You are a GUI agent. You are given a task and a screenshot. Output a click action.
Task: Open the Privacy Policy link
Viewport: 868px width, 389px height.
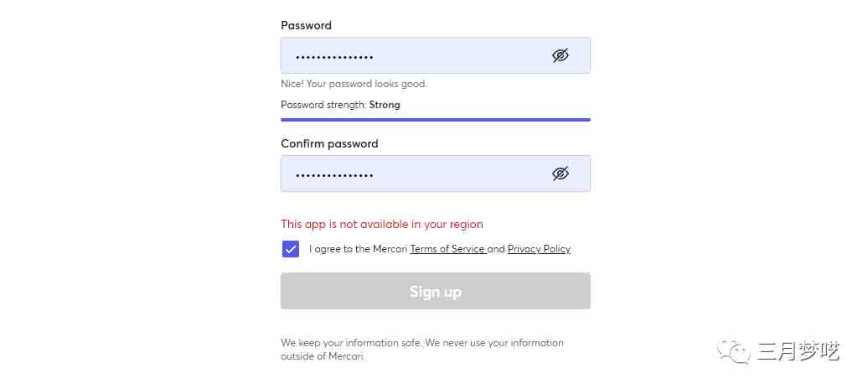[x=539, y=249]
